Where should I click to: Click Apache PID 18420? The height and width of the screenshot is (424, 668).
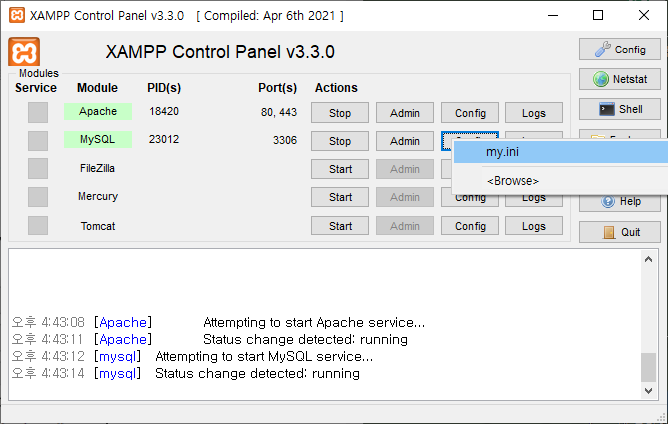pos(164,111)
